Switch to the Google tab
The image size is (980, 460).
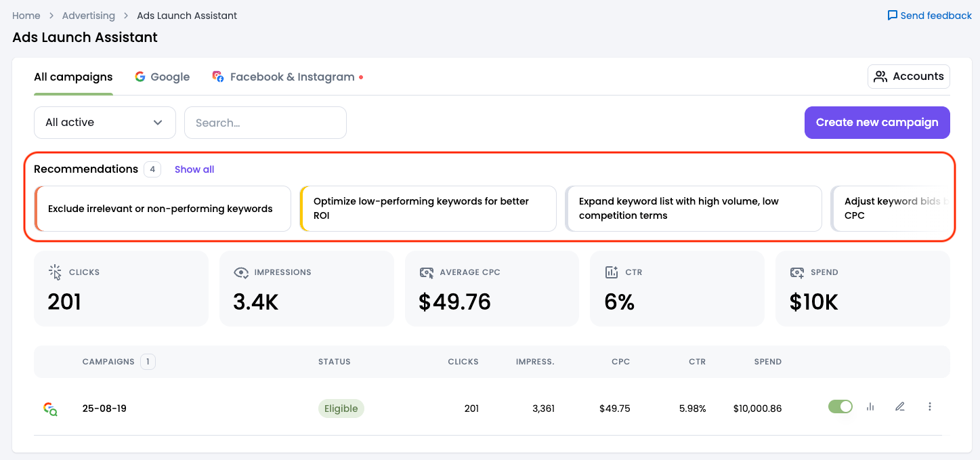point(162,77)
